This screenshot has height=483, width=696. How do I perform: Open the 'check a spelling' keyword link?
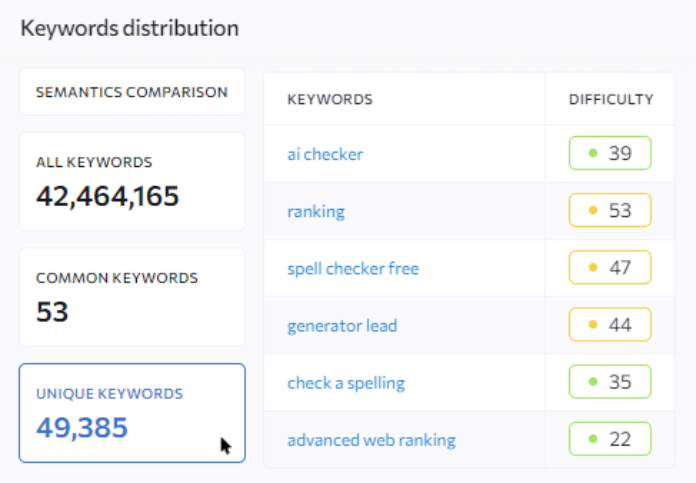coord(346,383)
